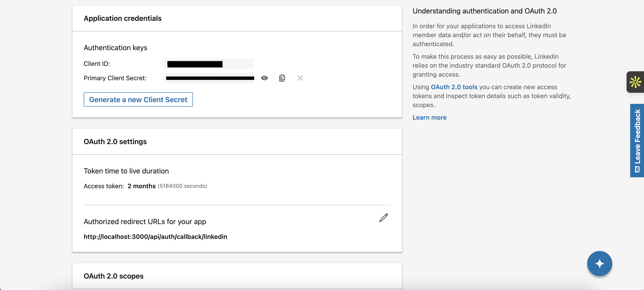Click Generate a new Client Secret
Image resolution: width=644 pixels, height=290 pixels.
(x=138, y=100)
